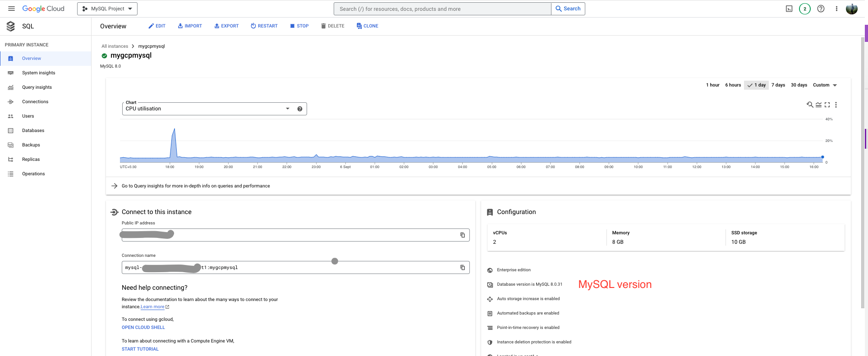Open Query insights in the sidebar
868x356 pixels.
tap(46, 87)
